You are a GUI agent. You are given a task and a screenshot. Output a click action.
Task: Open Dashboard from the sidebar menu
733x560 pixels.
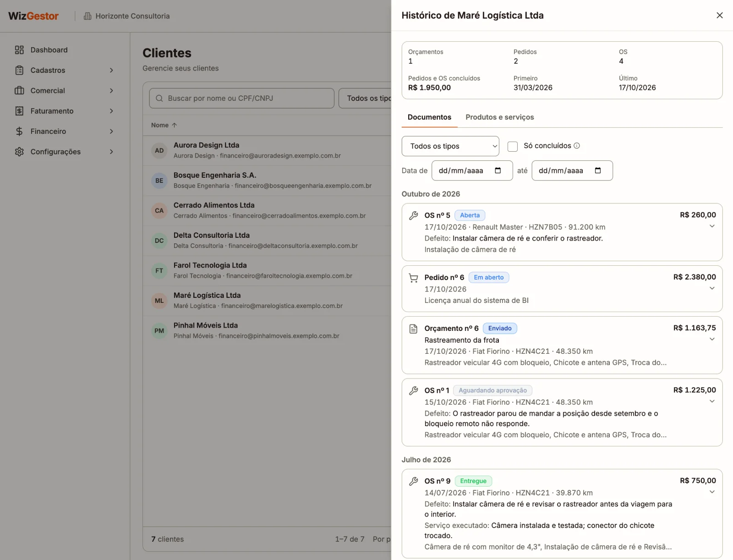tap(49, 50)
